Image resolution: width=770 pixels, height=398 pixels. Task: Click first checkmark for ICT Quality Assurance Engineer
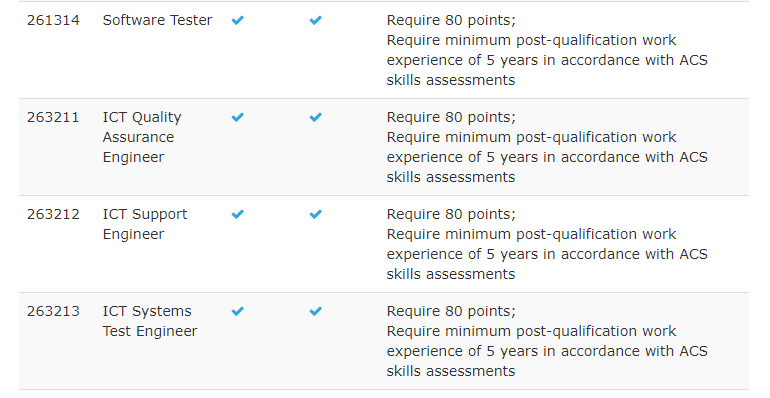pos(238,117)
